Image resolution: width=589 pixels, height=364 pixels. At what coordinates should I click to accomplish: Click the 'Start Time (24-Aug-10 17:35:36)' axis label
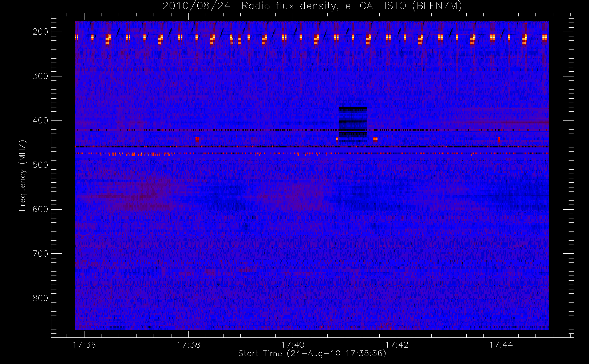point(312,353)
